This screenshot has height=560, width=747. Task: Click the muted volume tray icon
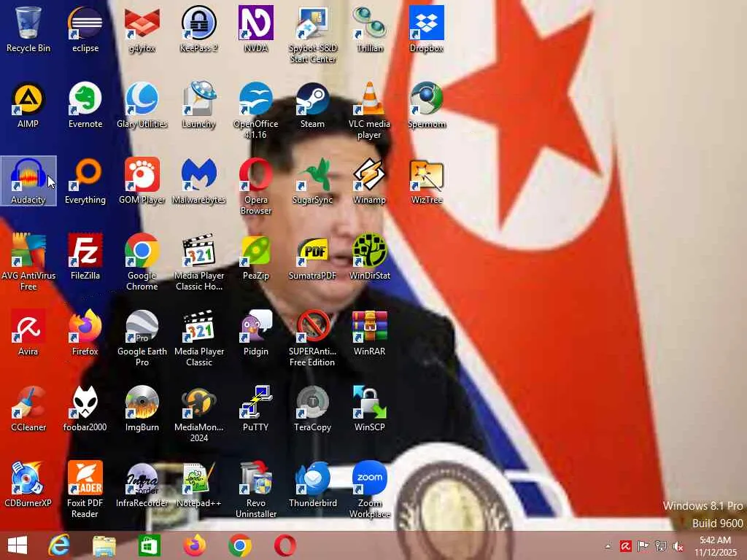pyautogui.click(x=678, y=546)
